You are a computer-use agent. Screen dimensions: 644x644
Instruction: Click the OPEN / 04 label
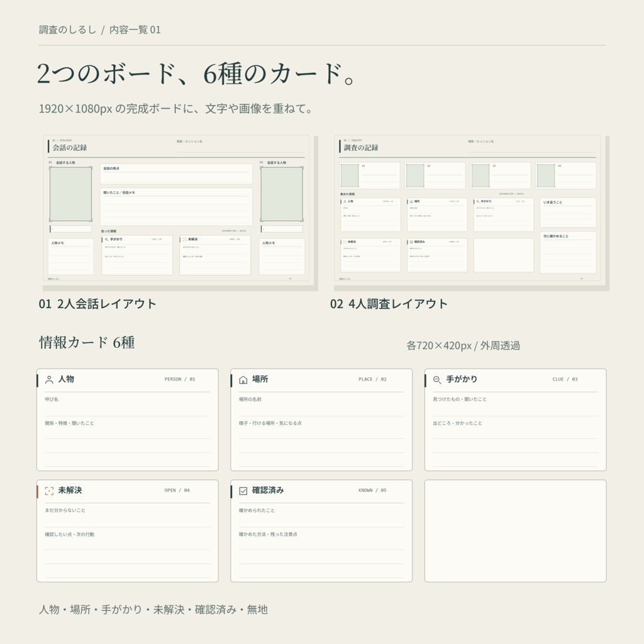pyautogui.click(x=177, y=490)
